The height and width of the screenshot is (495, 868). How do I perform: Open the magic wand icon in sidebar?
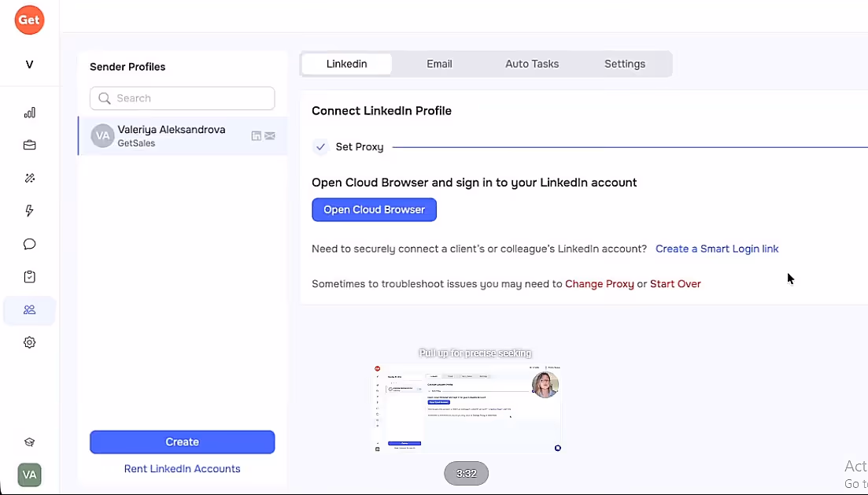click(29, 178)
